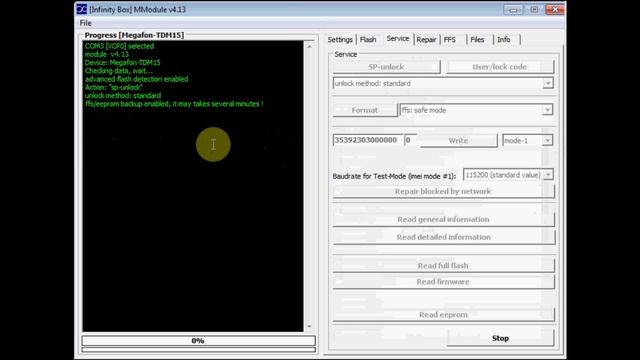Screen dimensions: 640x360
Task: Click Read detailed information button
Action: point(443,237)
